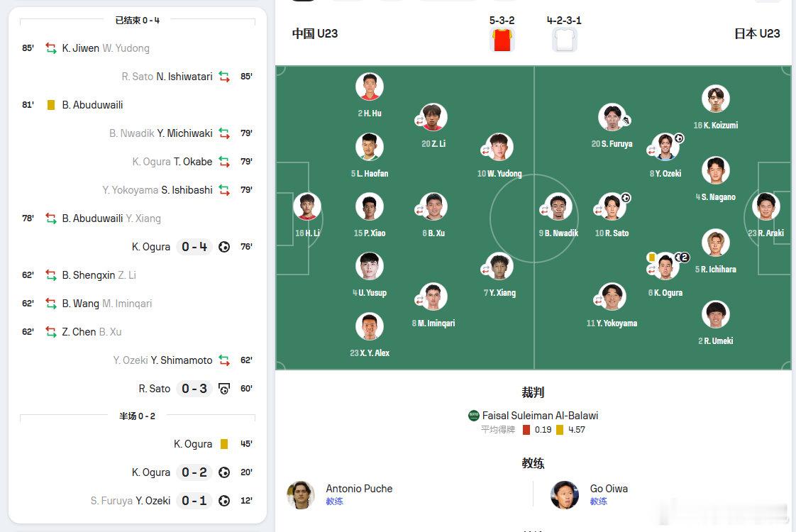This screenshot has width=796, height=532.
Task: Click goalkeeper H. Li's avatar on the pitch
Action: 305,206
